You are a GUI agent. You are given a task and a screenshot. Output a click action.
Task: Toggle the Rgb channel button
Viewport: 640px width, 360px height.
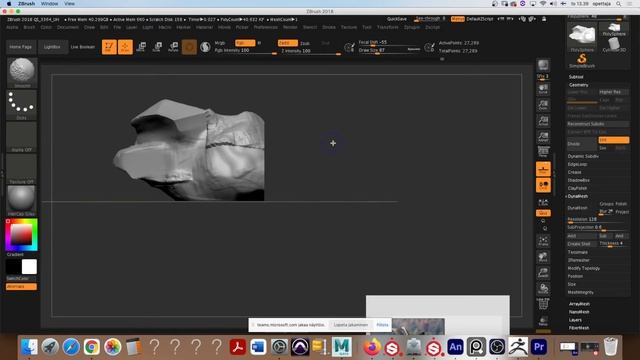pyautogui.click(x=245, y=43)
